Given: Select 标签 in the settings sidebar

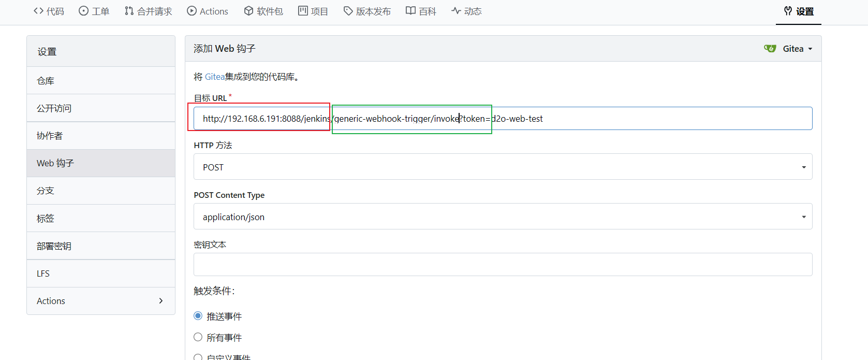Looking at the screenshot, I should [101, 219].
